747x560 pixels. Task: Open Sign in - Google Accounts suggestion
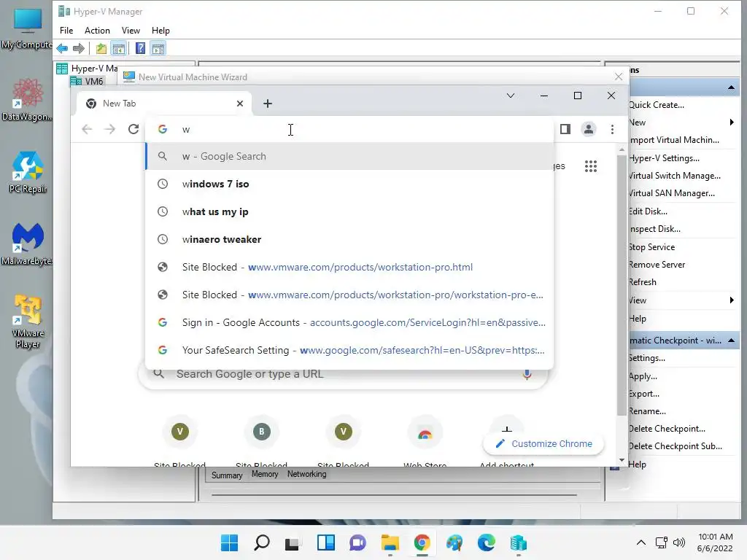coord(349,322)
